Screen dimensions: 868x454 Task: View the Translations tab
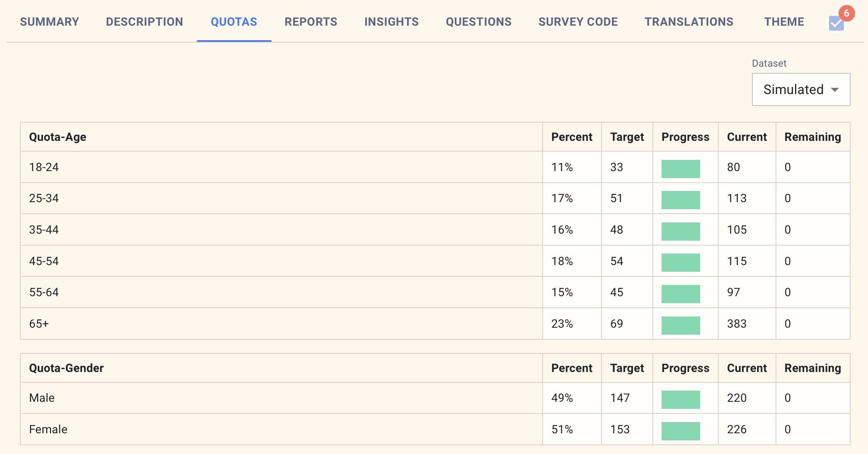[689, 22]
